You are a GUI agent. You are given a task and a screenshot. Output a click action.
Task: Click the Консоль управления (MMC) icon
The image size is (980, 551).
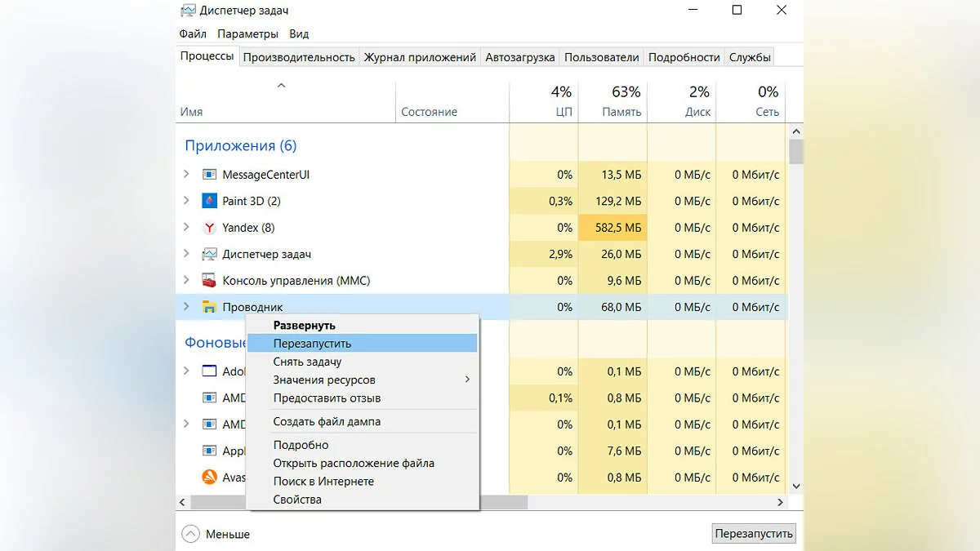coord(209,281)
